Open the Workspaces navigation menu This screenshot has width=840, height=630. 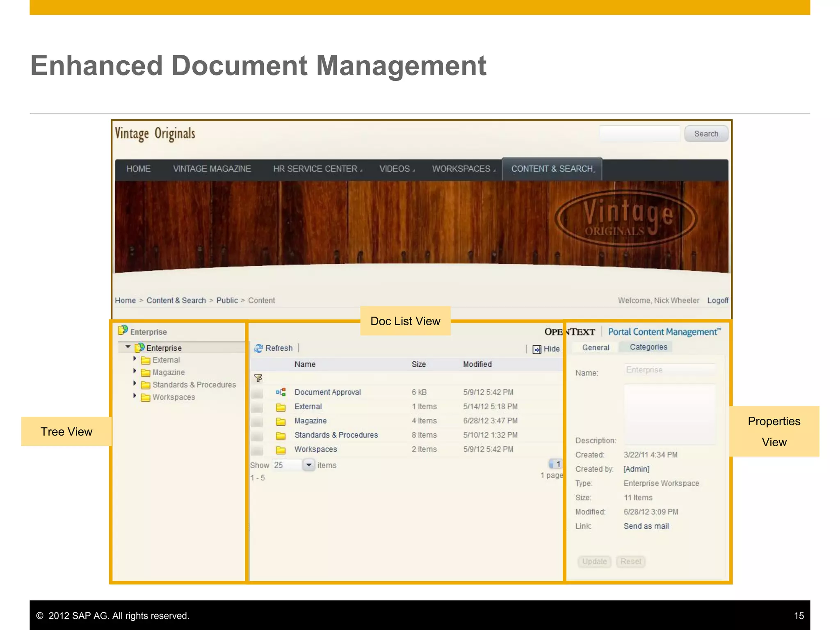click(x=463, y=169)
